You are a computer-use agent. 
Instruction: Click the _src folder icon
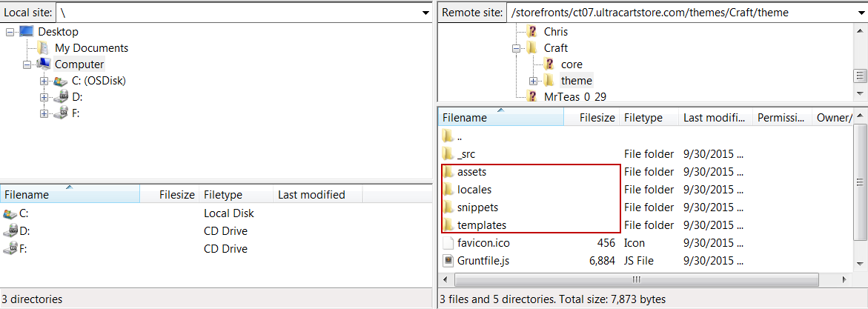448,154
